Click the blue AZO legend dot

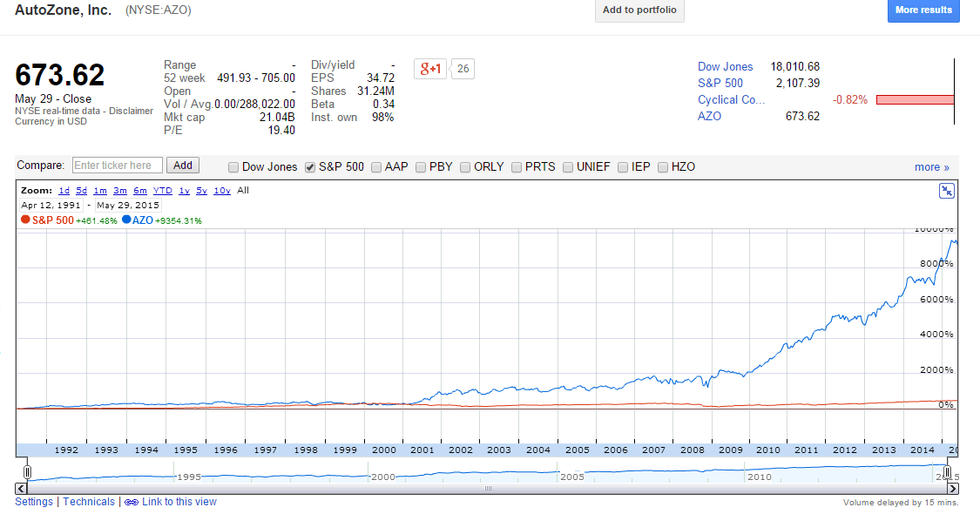[x=126, y=220]
